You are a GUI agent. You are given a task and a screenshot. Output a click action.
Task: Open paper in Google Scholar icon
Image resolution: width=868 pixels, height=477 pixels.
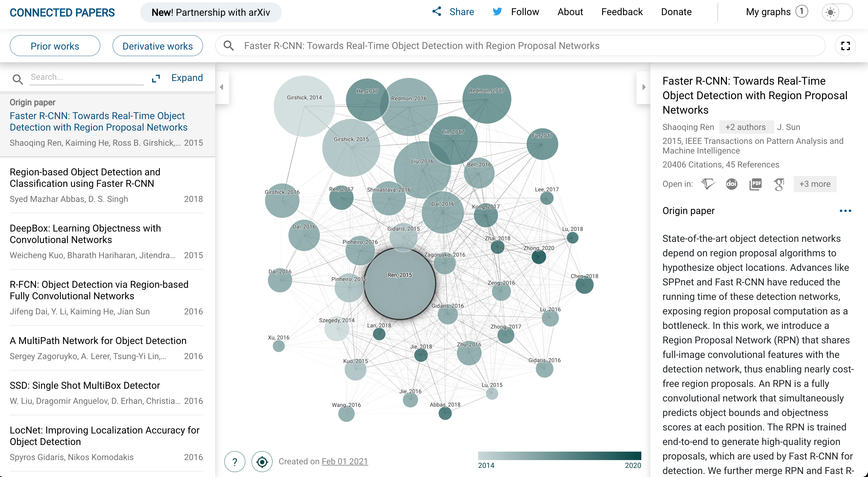(x=779, y=184)
